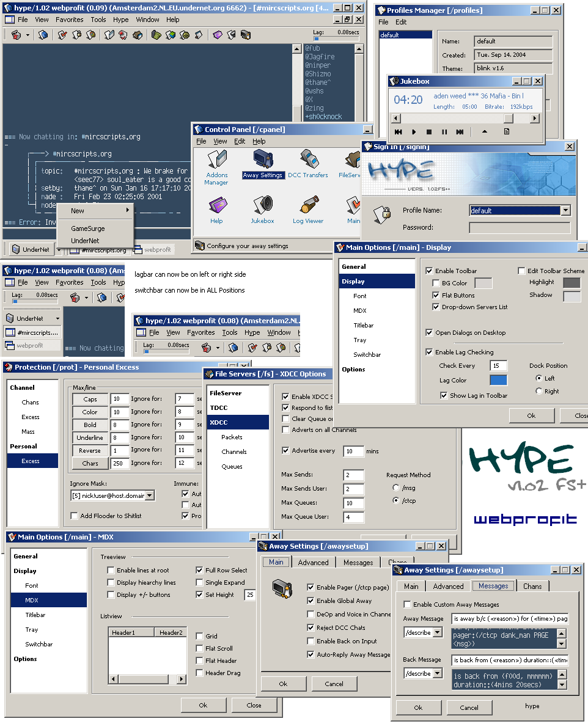
Task: Open the Back Message /describe dropdown
Action: (x=437, y=673)
